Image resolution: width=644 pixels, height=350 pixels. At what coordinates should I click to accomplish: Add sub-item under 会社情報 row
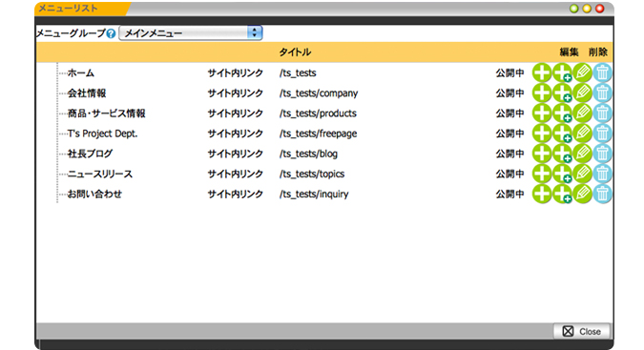[x=562, y=93]
